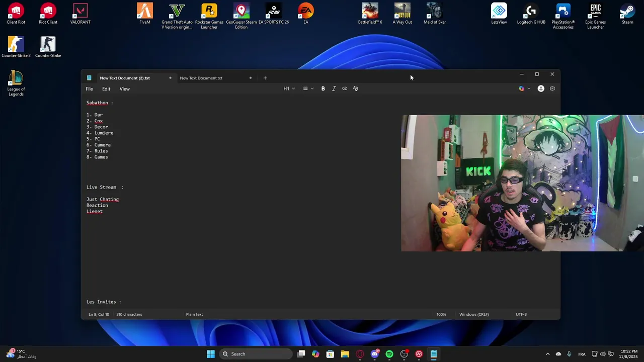Expand the Copilot dropdown arrow
644x362 pixels.
(x=529, y=88)
